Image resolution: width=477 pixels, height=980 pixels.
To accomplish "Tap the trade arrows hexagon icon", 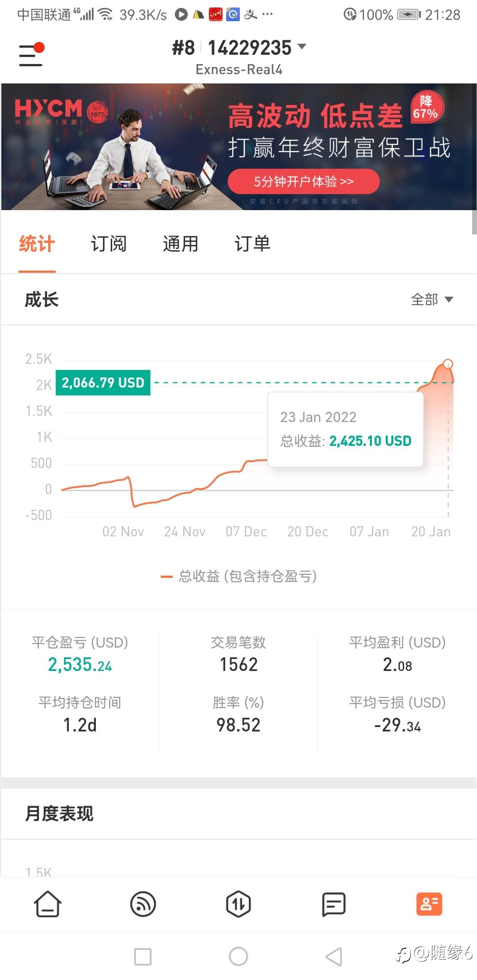I will click(238, 904).
